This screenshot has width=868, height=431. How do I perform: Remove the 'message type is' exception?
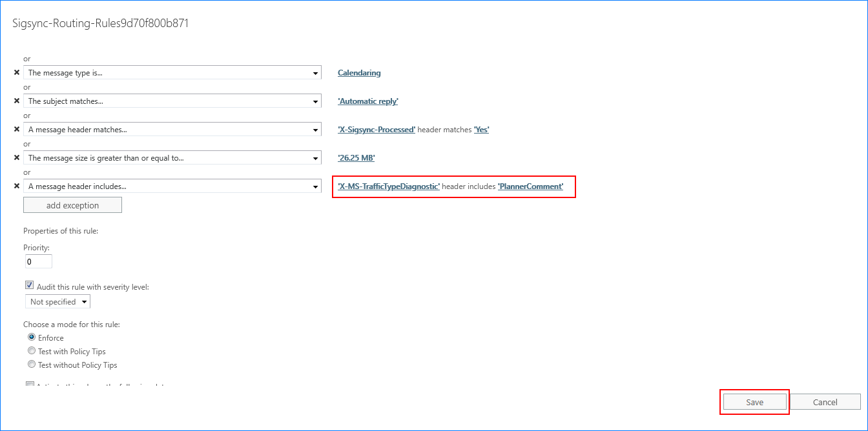[x=17, y=73]
